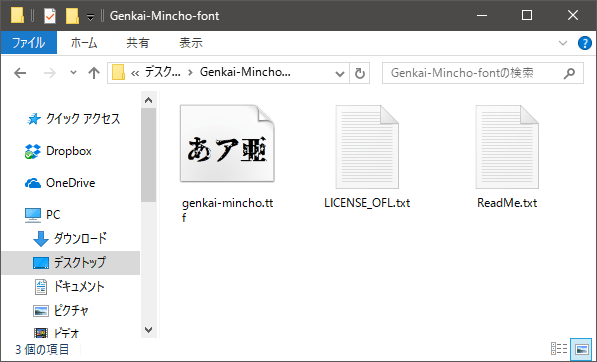
Task: Open Customize Quick Access Toolbar dropdown
Action: [x=90, y=17]
